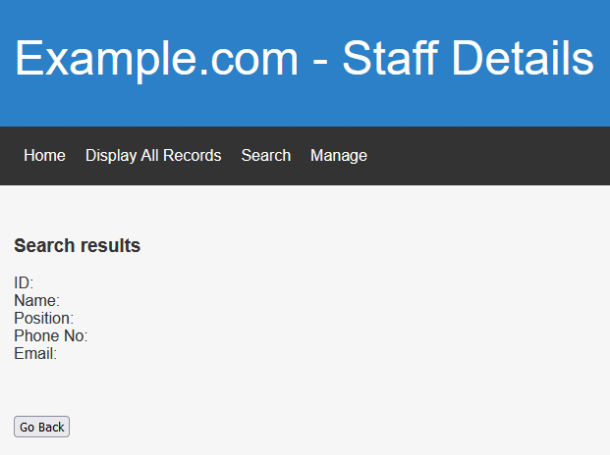This screenshot has width=610, height=455.
Task: Select Search in the navigation bar
Action: pyautogui.click(x=266, y=156)
